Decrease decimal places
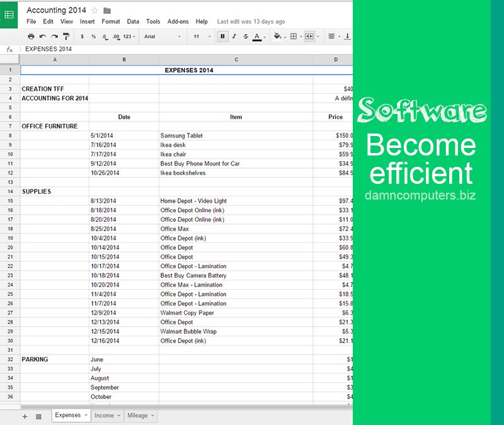The image size is (504, 425). (105, 37)
